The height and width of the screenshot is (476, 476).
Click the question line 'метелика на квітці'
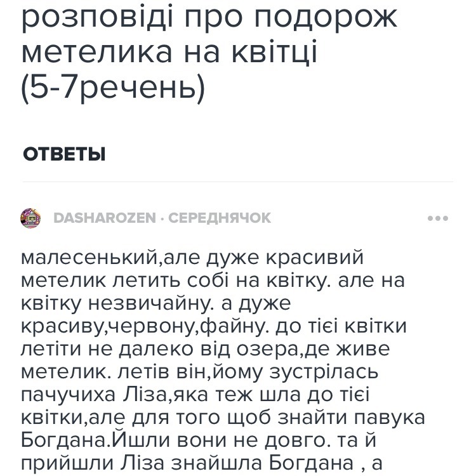[x=169, y=52]
